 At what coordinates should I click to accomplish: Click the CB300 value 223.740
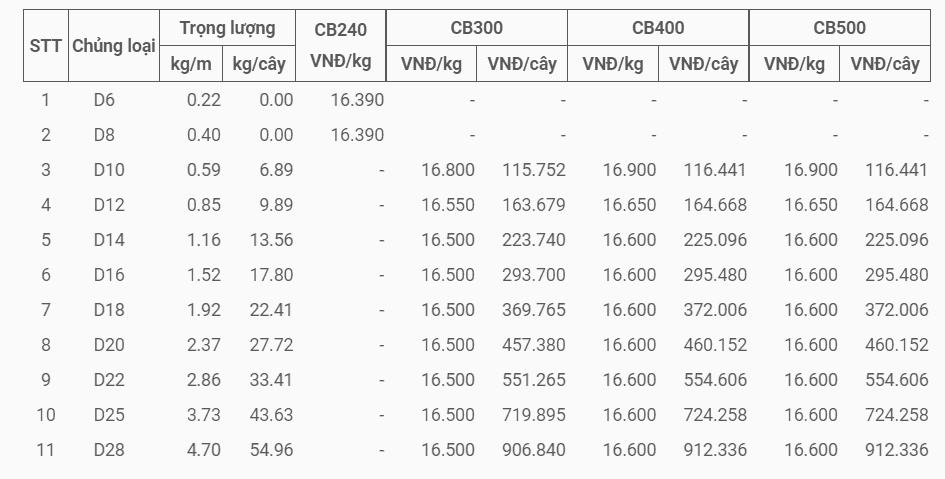pos(534,240)
